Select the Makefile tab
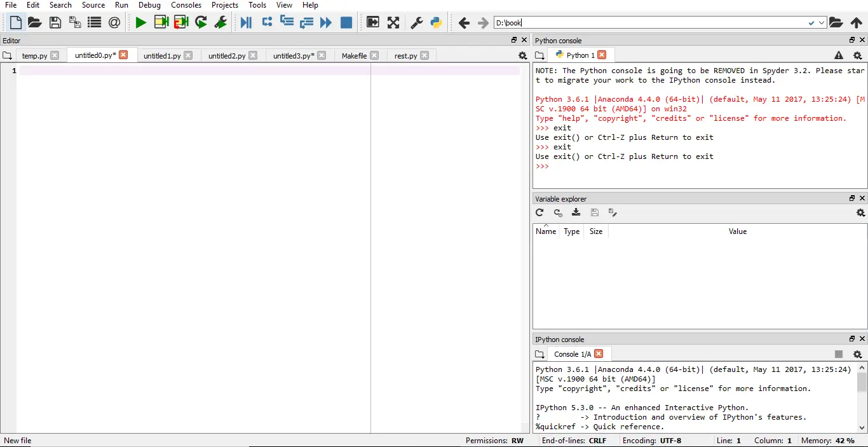868x447 pixels. coord(354,56)
